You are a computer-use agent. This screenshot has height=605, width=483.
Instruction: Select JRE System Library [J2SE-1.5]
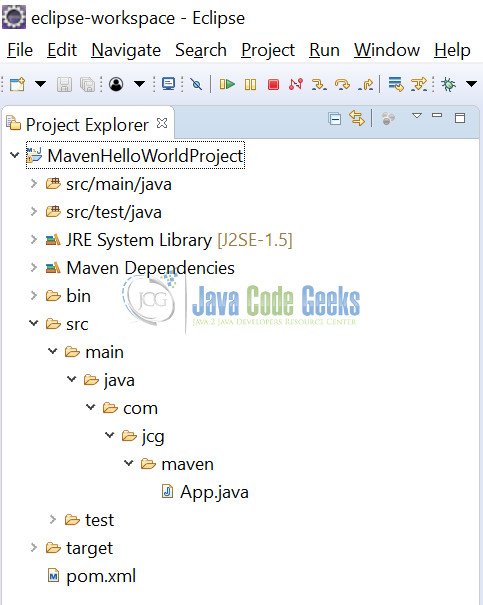[x=179, y=240]
